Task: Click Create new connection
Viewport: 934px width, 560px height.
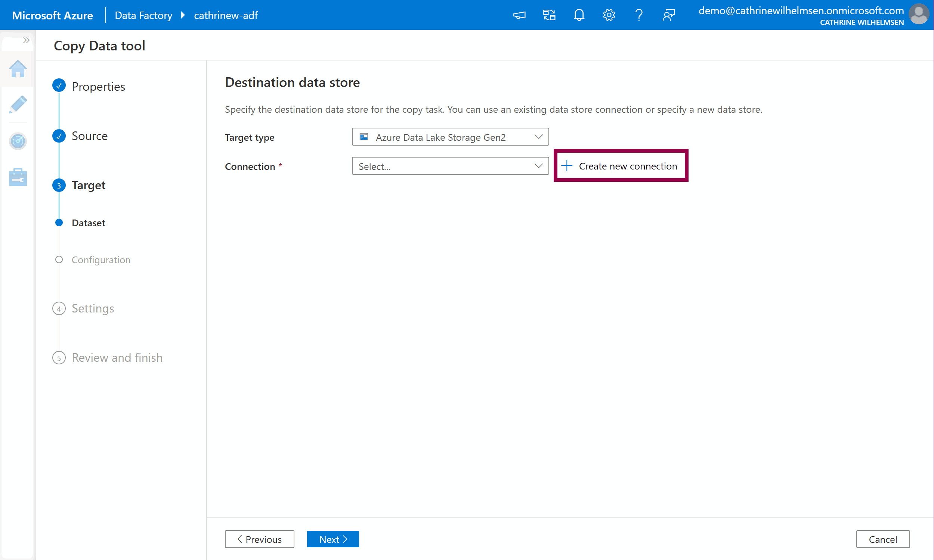Action: [620, 166]
